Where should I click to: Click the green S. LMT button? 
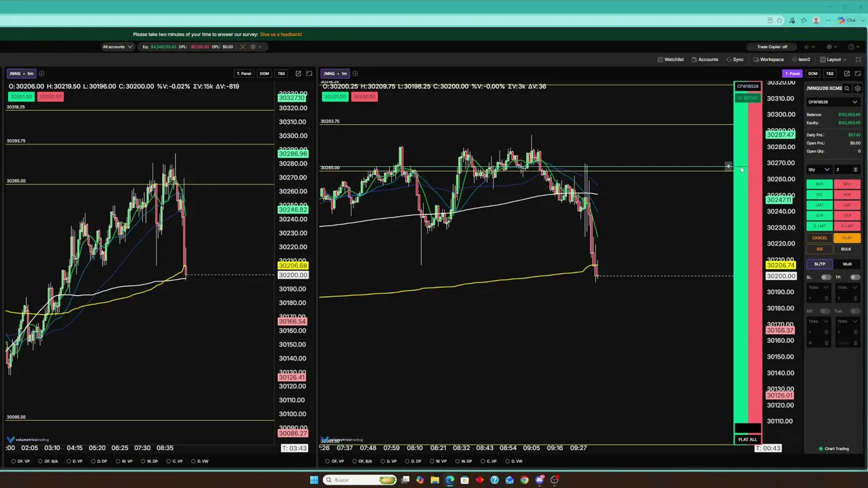(x=820, y=226)
